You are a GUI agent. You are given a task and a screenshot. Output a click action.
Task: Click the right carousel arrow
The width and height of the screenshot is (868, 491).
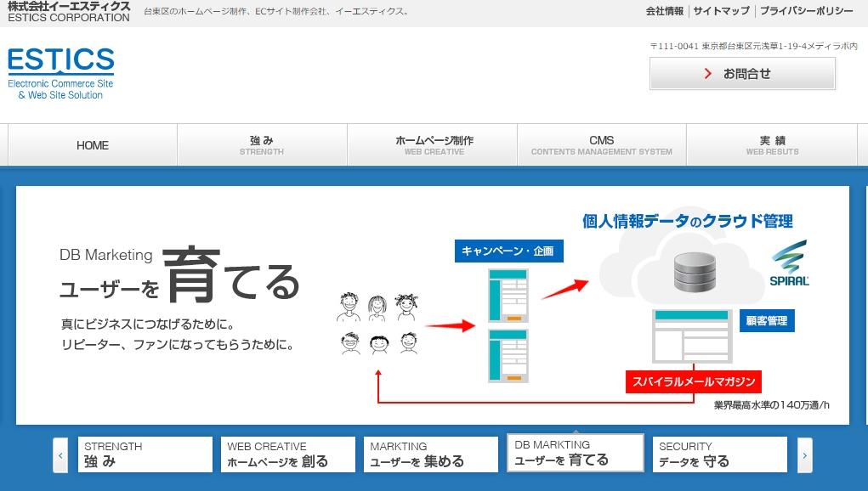[x=804, y=455]
